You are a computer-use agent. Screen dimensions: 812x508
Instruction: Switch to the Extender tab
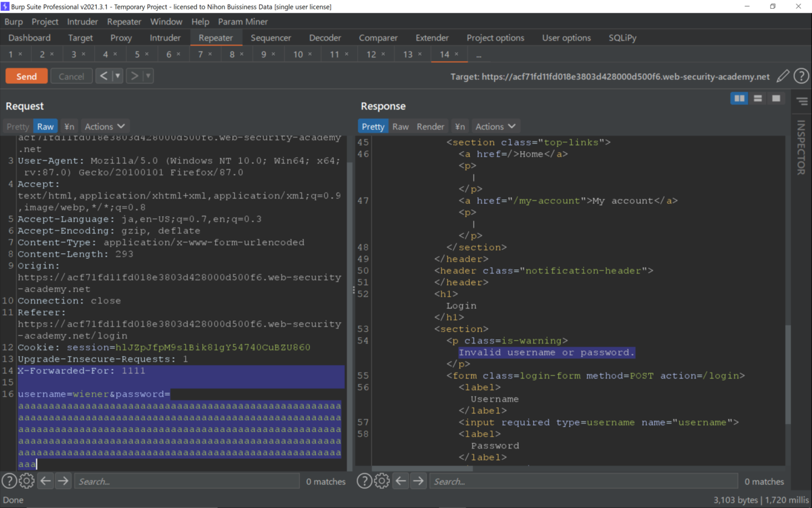point(432,38)
